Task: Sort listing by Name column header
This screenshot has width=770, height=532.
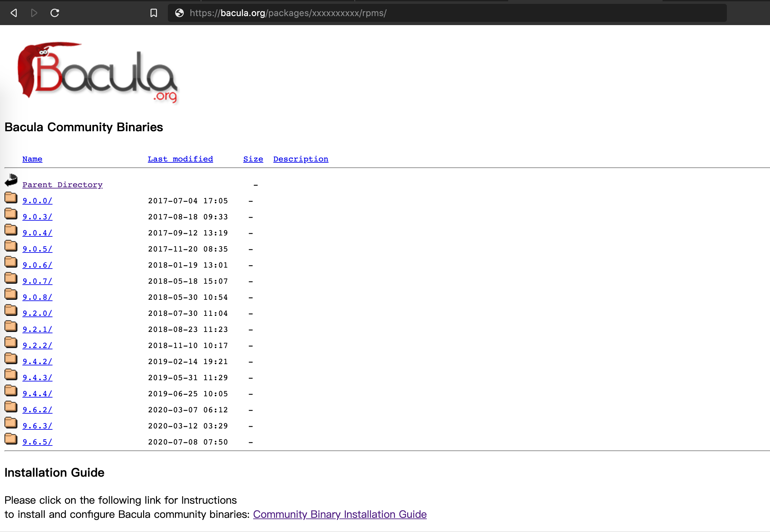Action: pos(32,159)
